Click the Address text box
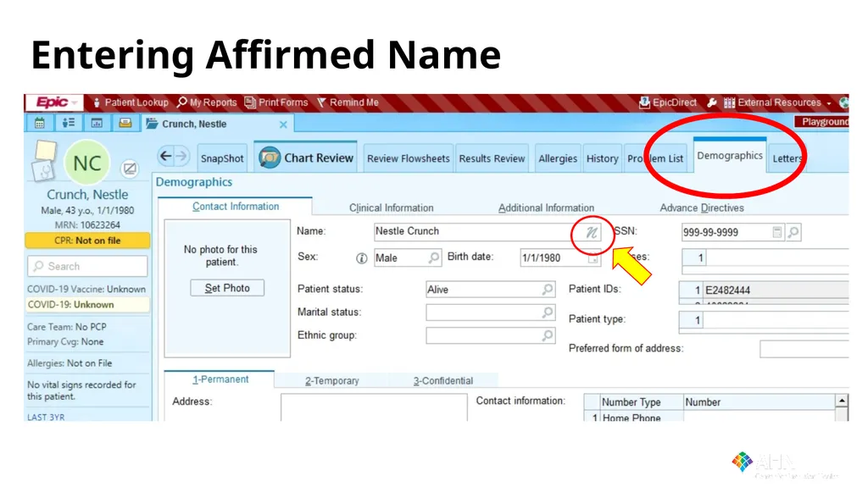 pyautogui.click(x=374, y=407)
